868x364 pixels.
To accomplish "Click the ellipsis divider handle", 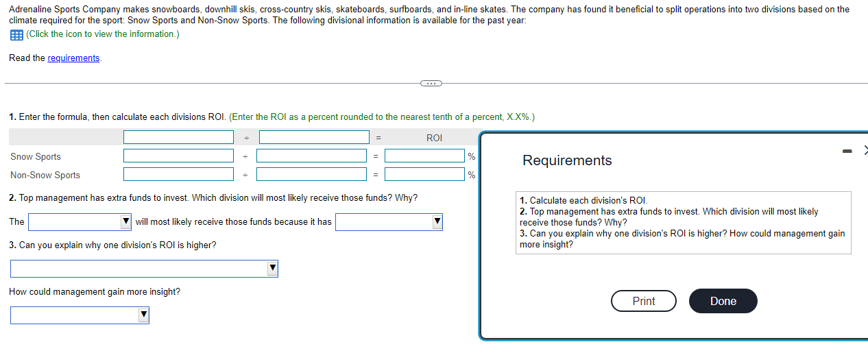I will coord(431,83).
